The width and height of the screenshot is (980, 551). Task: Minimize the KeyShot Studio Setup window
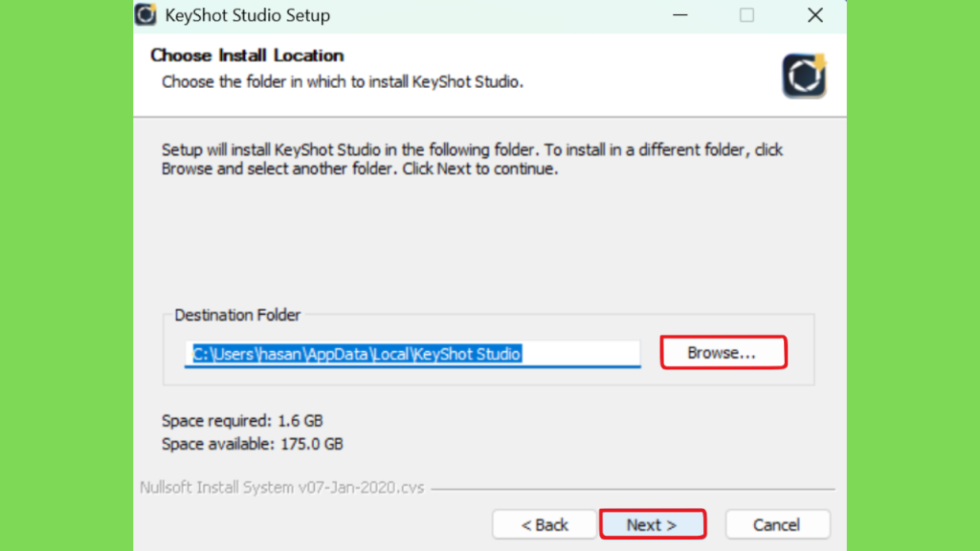[680, 15]
